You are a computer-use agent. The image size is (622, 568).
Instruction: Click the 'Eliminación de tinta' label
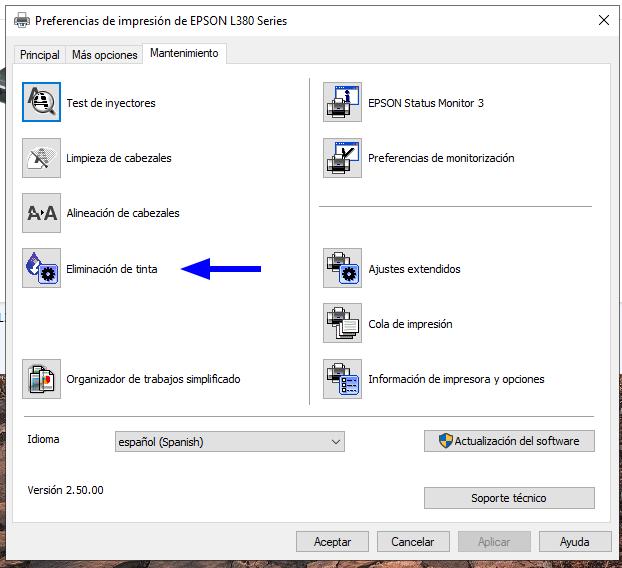click(112, 269)
